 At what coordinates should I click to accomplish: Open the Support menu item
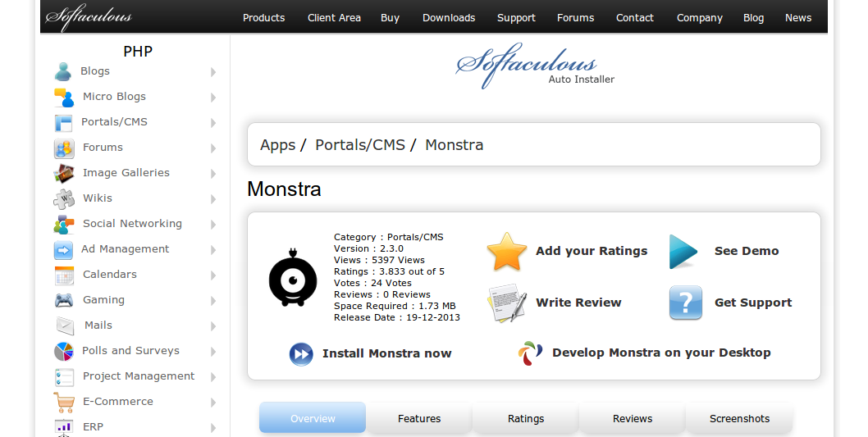pyautogui.click(x=517, y=18)
